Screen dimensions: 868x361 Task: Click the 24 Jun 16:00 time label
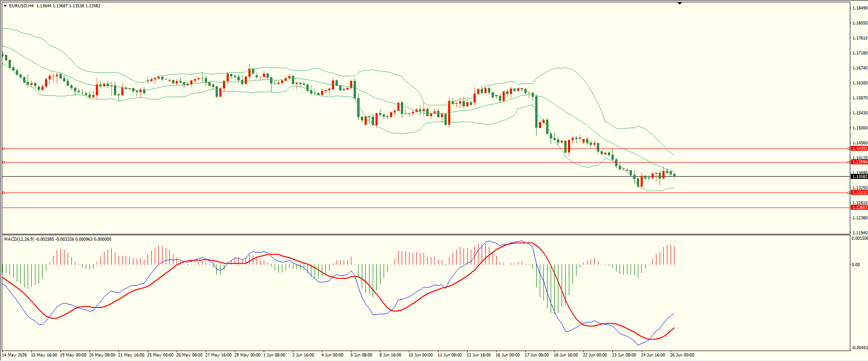653,355
